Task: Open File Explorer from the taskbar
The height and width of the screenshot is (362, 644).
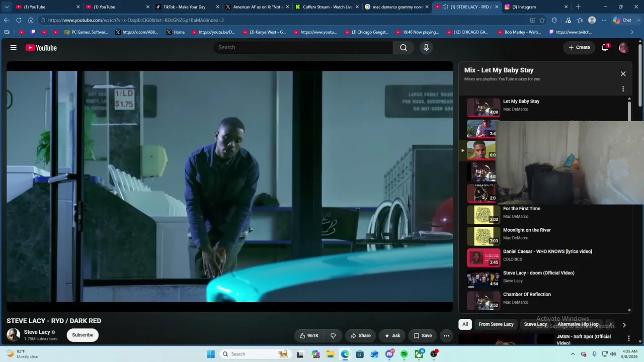Action: click(330, 354)
